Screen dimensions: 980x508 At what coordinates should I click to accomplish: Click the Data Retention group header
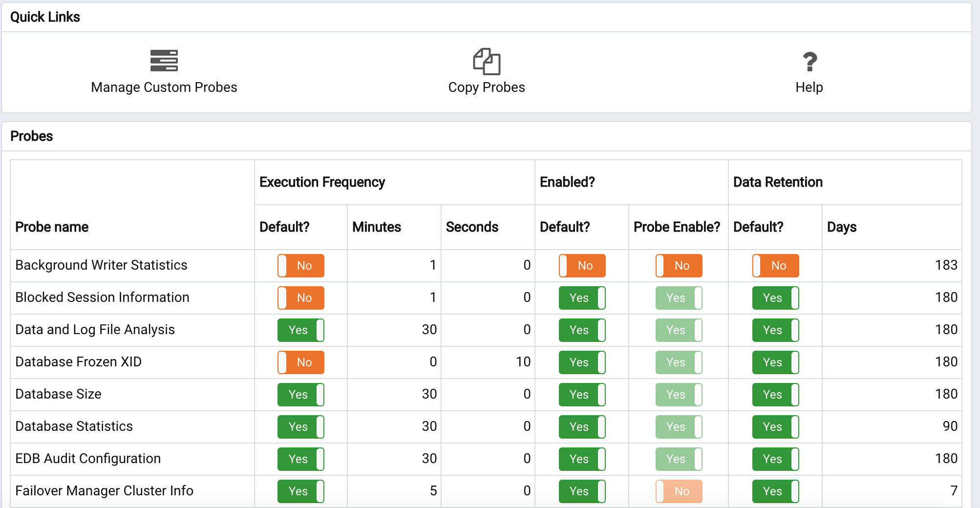click(x=778, y=182)
